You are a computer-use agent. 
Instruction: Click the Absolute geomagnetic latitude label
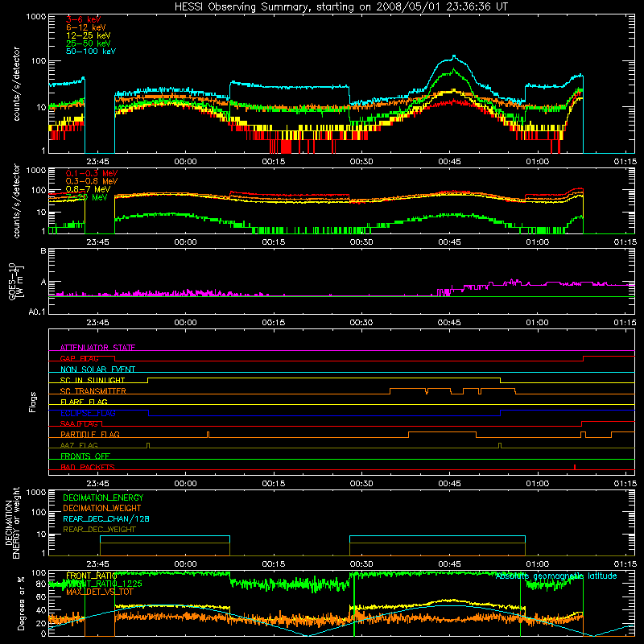[x=556, y=576]
